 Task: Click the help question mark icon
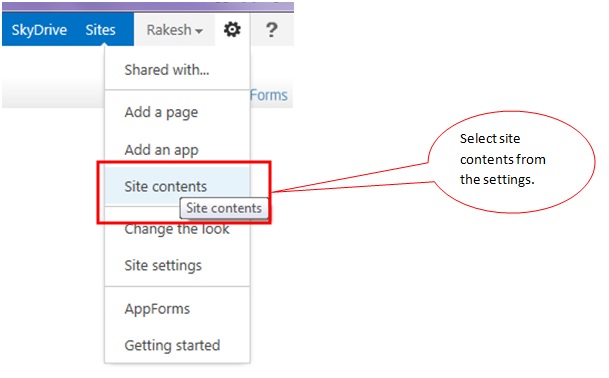272,30
